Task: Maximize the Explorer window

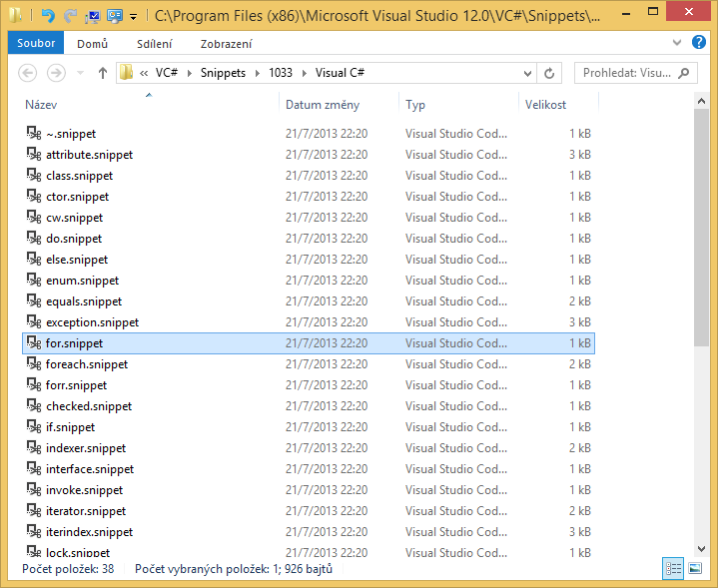Action: point(653,11)
